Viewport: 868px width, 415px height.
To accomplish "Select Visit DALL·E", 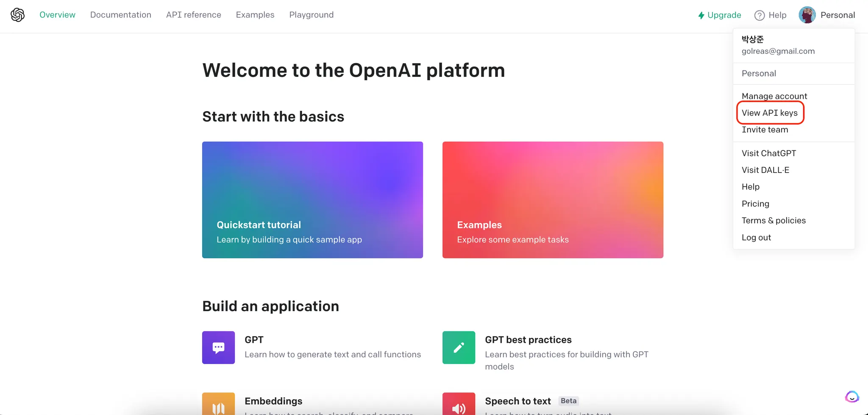I will click(765, 170).
